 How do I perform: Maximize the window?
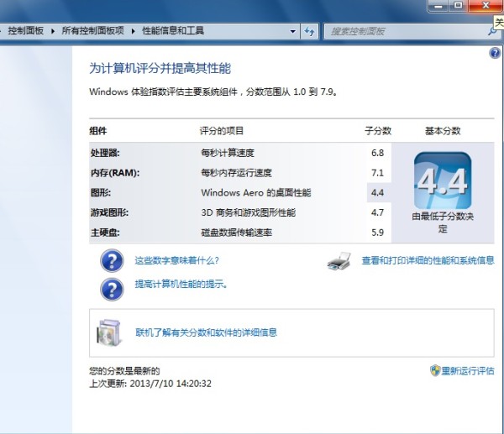click(x=458, y=6)
